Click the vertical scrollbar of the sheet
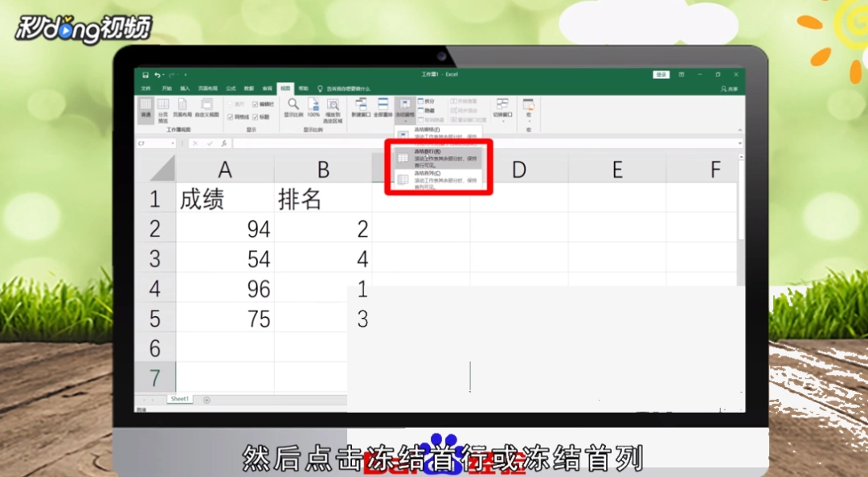 tap(741, 199)
